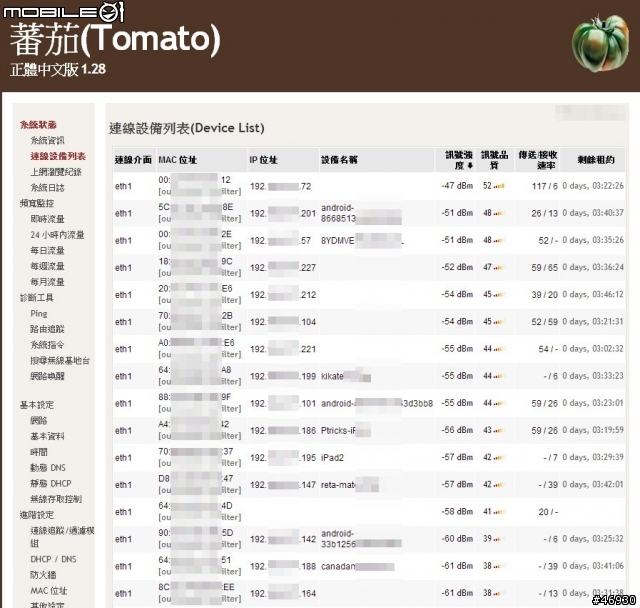Click signal bars icon in the .221 row
640x608 pixels.
[x=499, y=349]
